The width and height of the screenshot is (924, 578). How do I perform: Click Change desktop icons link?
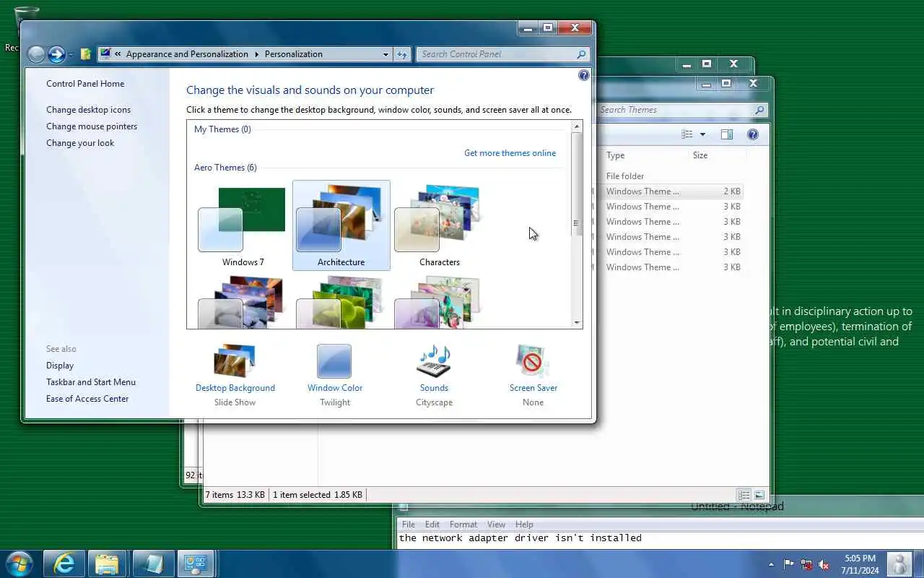pyautogui.click(x=88, y=110)
